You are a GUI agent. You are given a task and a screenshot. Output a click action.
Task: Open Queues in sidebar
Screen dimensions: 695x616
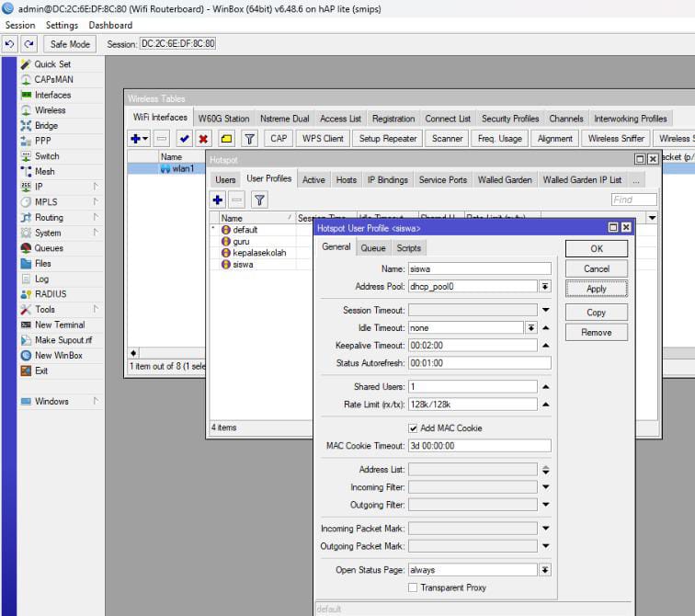tap(49, 247)
